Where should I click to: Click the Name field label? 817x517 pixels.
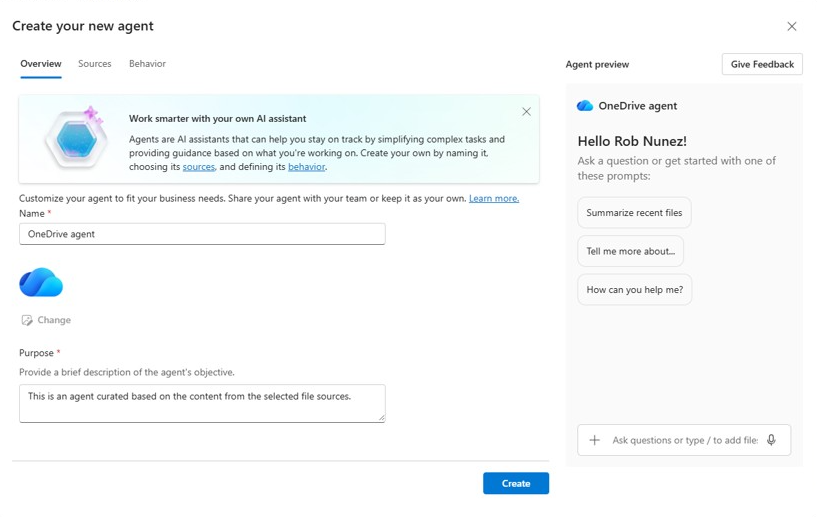click(32, 214)
